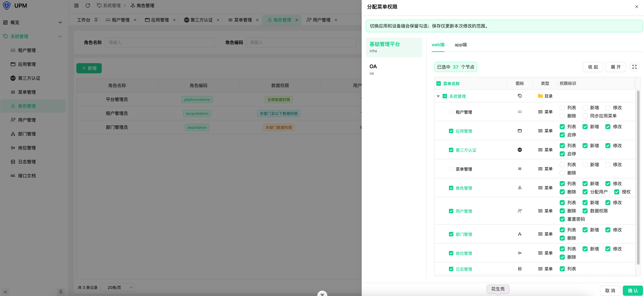The image size is (644, 296).
Task: Focus the 角色编码 search input
Action: click(301, 42)
